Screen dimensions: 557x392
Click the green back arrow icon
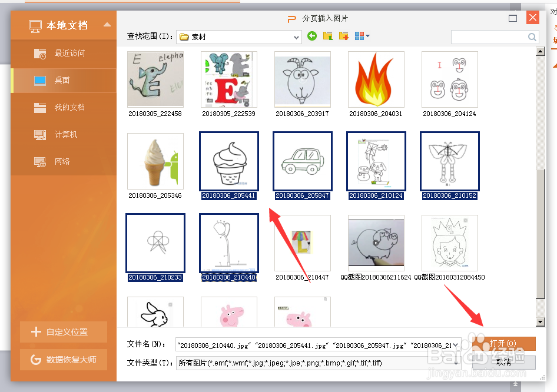(312, 36)
